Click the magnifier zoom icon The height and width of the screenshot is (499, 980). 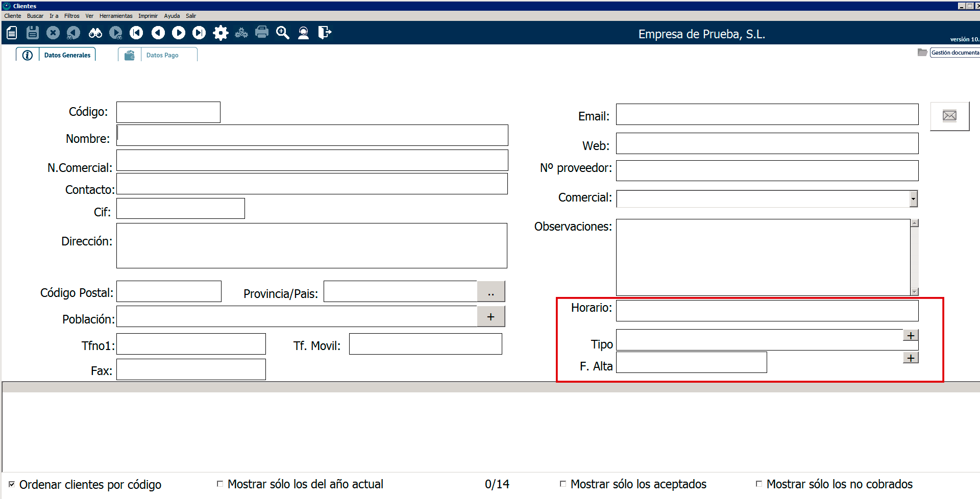click(x=282, y=33)
